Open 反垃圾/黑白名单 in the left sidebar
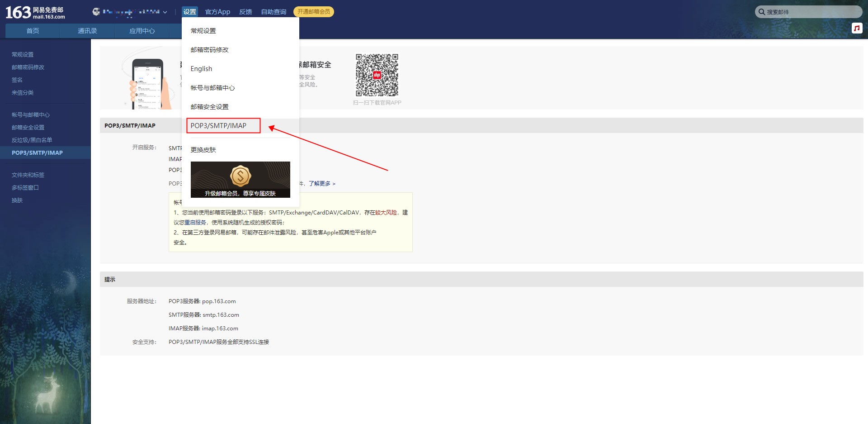868x424 pixels. [x=32, y=140]
